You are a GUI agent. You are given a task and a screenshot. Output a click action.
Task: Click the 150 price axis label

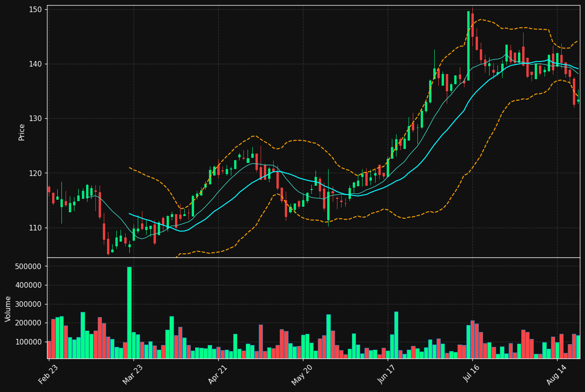coord(35,10)
